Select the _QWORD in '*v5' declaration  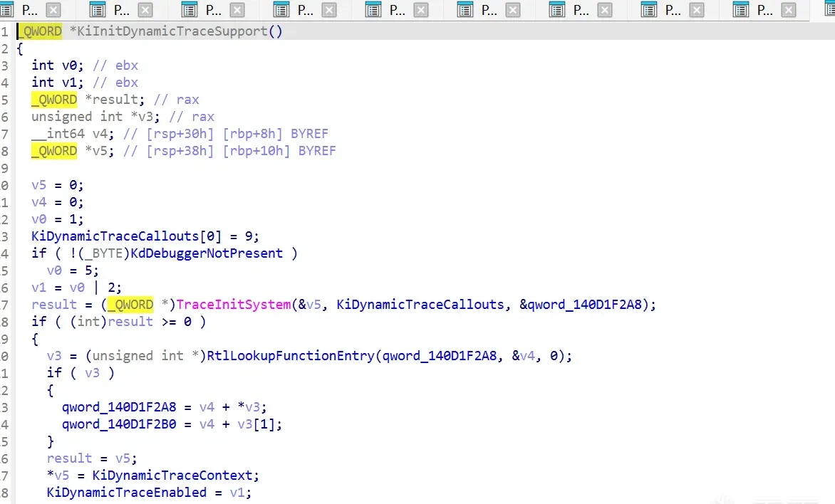(53, 151)
